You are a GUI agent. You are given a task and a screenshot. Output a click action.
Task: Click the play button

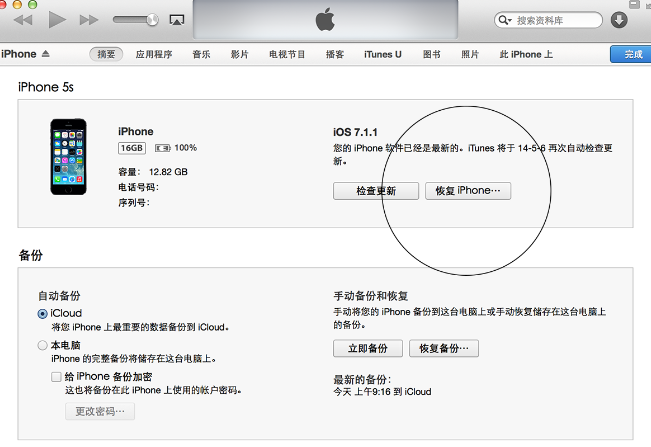[x=57, y=20]
